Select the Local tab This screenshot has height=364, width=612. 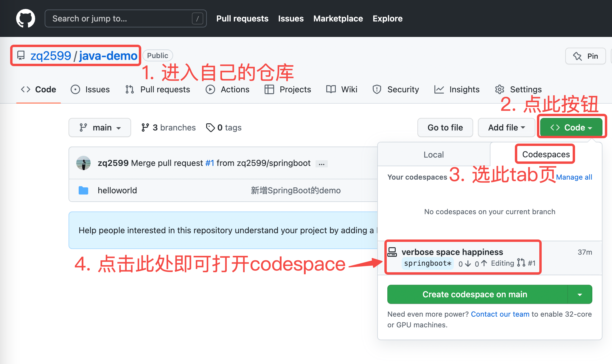click(434, 154)
